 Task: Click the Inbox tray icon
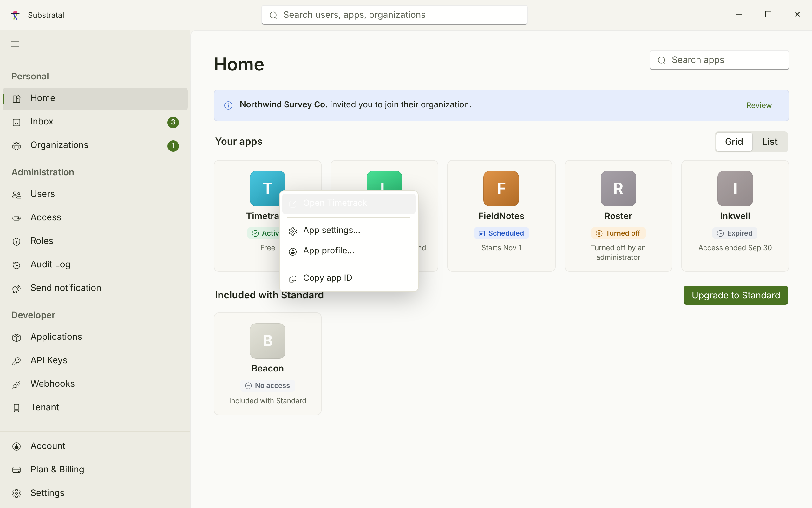point(16,122)
